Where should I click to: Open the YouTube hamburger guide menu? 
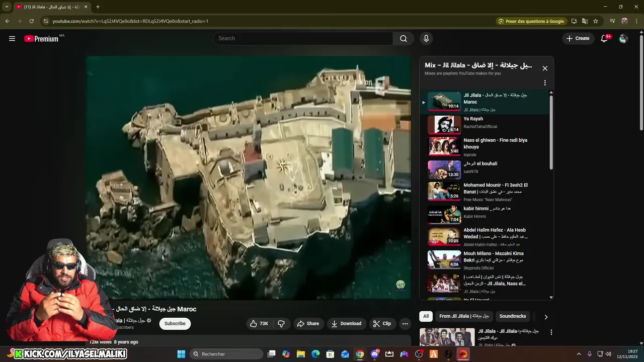[12, 39]
